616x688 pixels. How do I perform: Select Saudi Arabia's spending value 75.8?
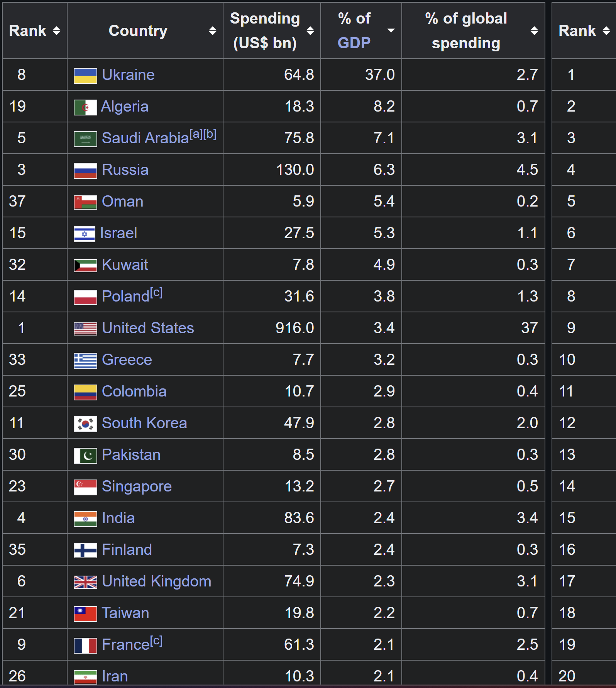coord(299,138)
